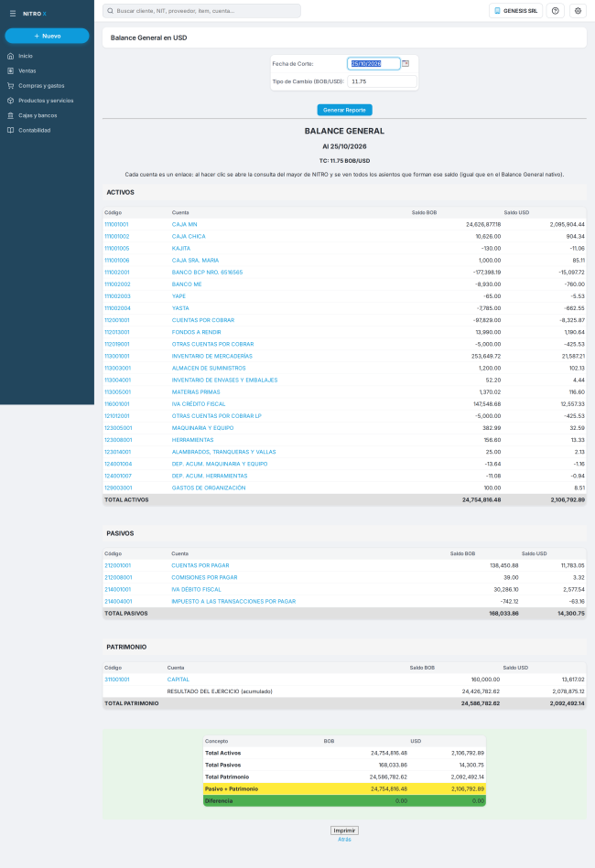This screenshot has width=595, height=868.
Task: Open the IVA CRÉDITO FISCAL link
Action: (x=199, y=404)
